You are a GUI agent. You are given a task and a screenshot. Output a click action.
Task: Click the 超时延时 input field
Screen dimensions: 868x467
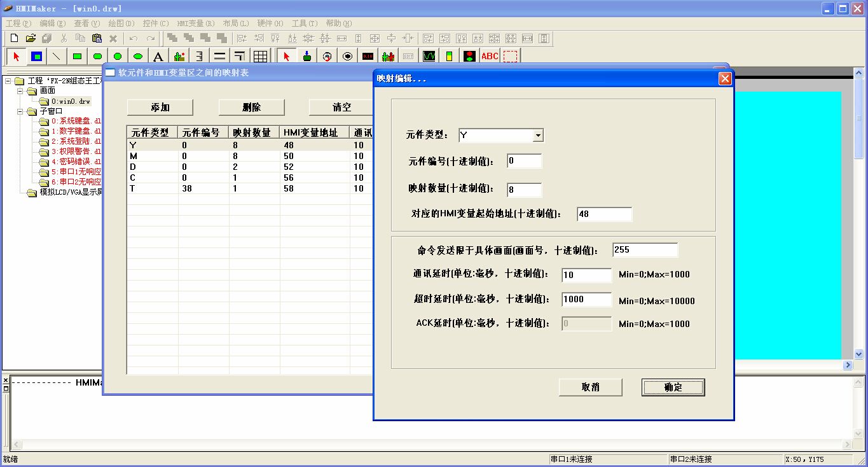(586, 300)
